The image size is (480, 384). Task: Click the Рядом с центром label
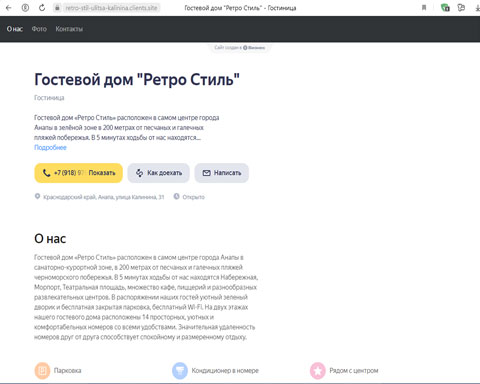tap(354, 371)
